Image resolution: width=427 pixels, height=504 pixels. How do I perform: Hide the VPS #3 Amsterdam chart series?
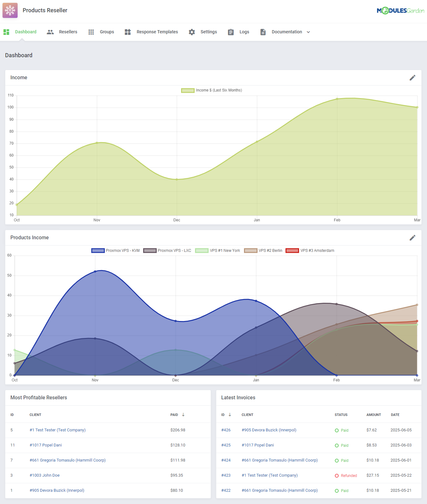point(310,251)
